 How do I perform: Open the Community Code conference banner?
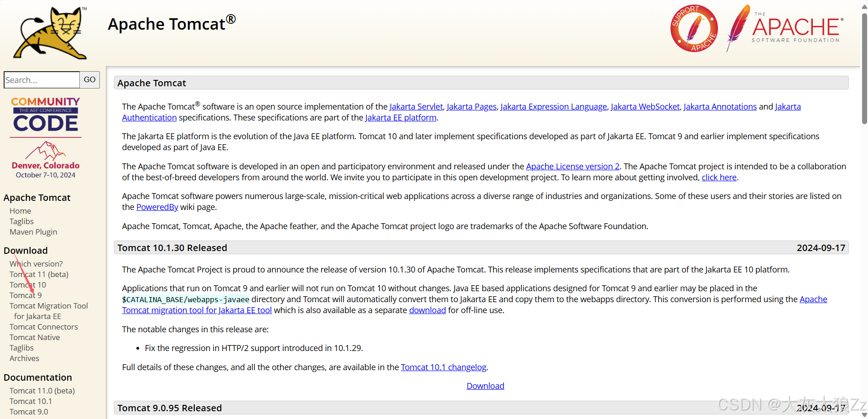point(46,138)
